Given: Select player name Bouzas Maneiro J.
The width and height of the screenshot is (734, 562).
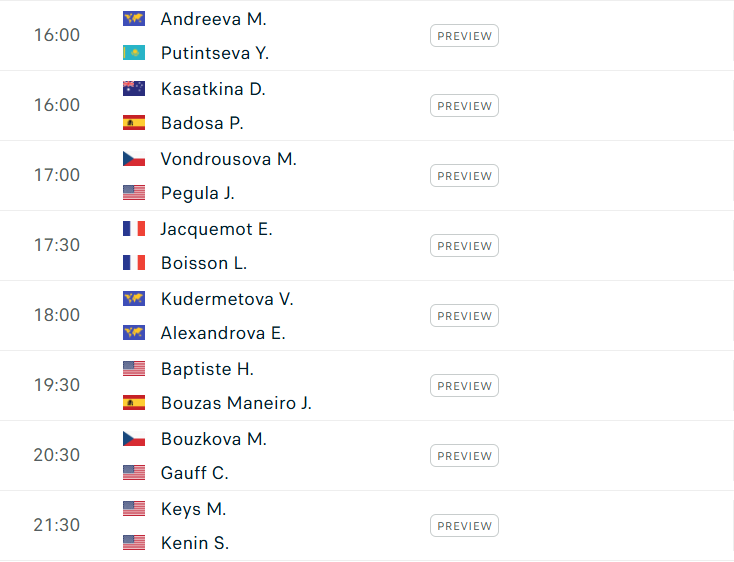Looking at the screenshot, I should click(x=236, y=403).
